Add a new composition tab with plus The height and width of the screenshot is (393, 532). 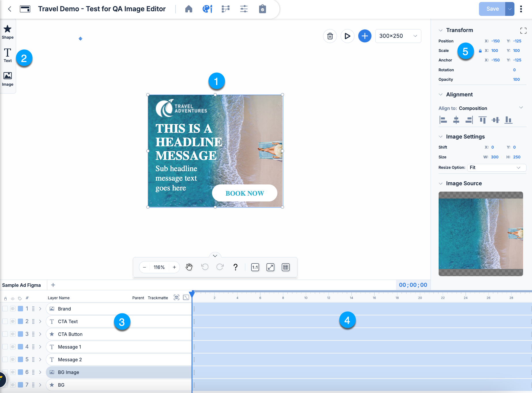pos(53,285)
